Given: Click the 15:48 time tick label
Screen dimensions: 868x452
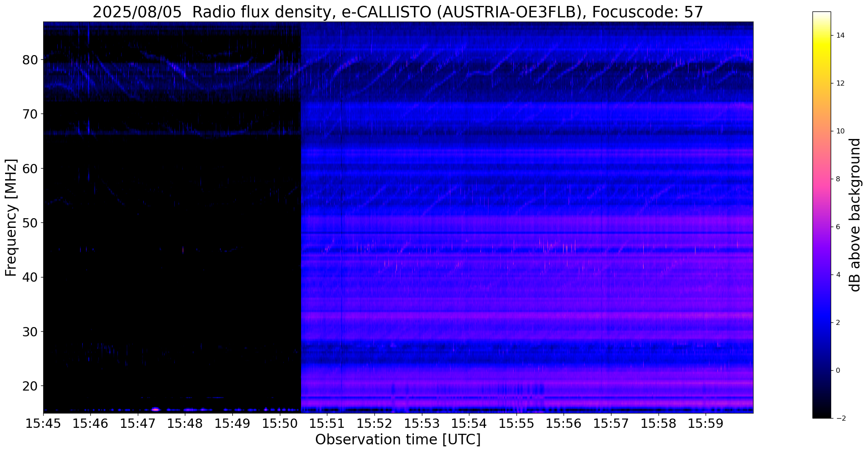Looking at the screenshot, I should coord(185,424).
